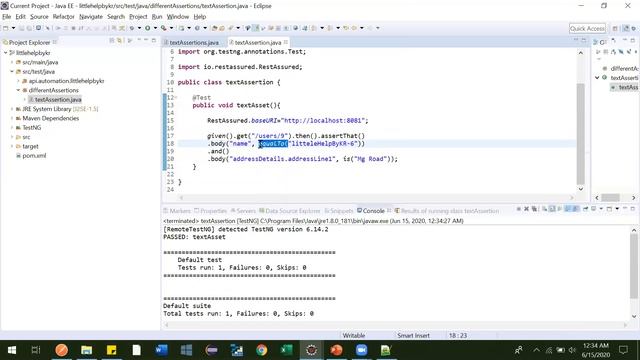The height and width of the screenshot is (360, 640).
Task: Open Google Chrome from the taskbar
Action: pos(262,350)
